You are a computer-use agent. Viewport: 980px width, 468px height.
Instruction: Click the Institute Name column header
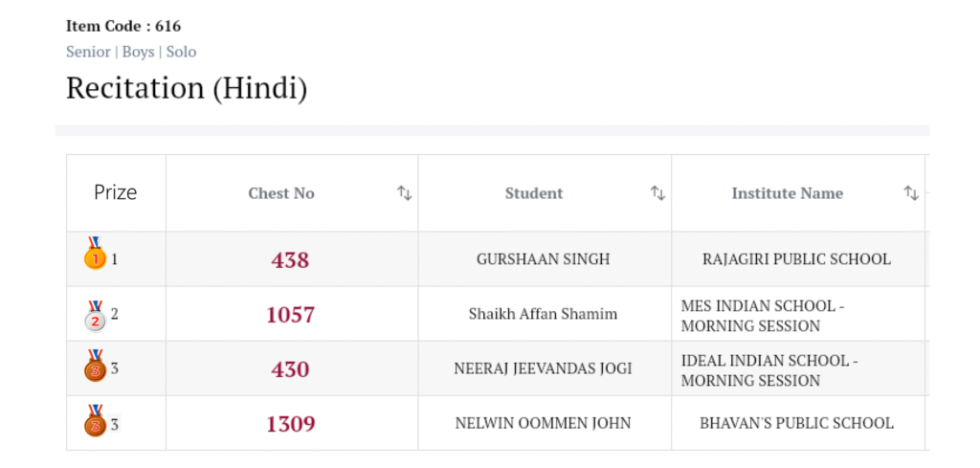click(787, 193)
